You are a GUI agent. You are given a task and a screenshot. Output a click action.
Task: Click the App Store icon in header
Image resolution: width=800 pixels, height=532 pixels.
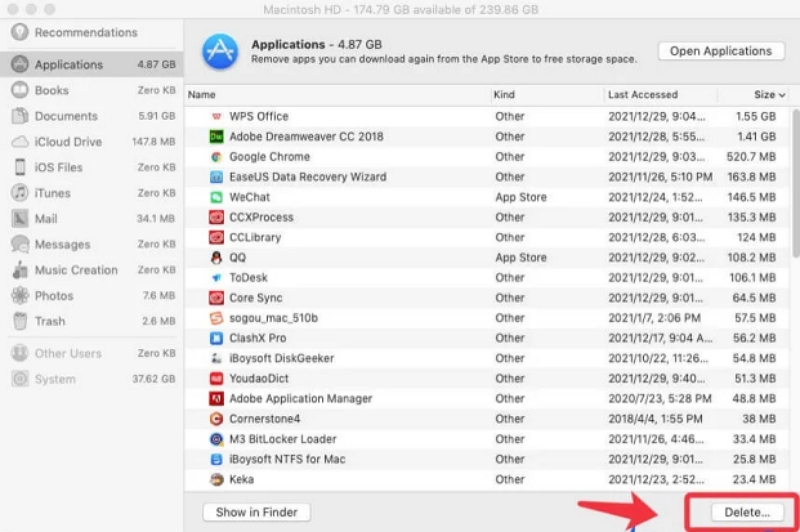point(220,52)
